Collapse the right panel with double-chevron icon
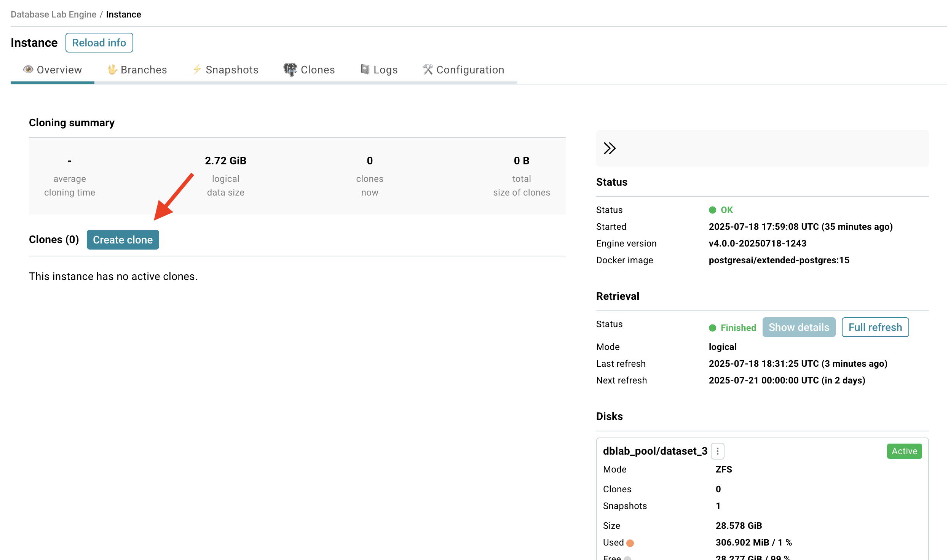 pos(610,148)
